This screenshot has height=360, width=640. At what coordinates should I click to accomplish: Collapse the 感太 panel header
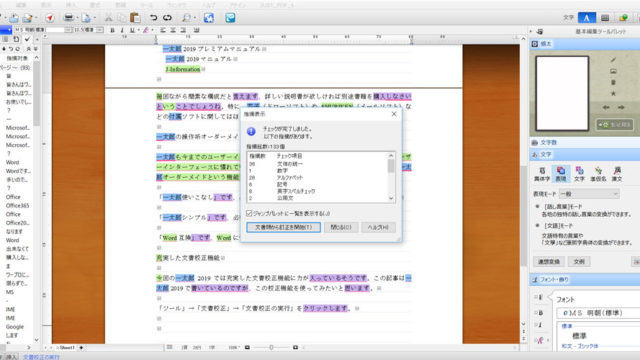click(584, 44)
